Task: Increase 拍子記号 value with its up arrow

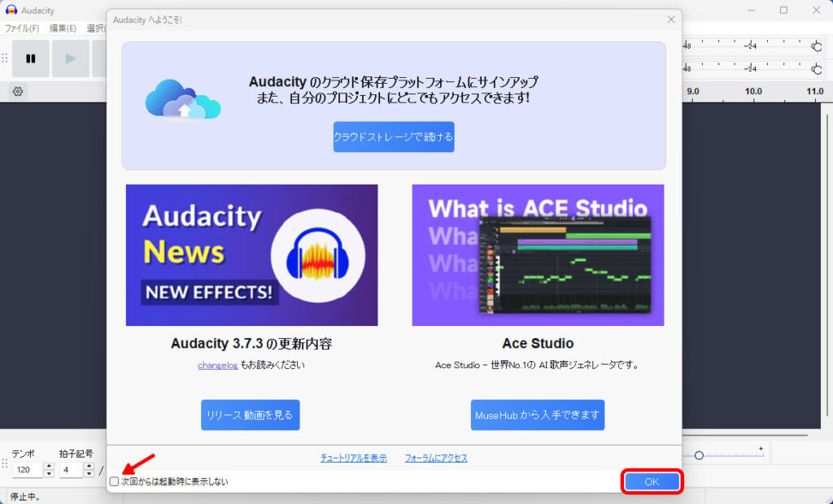Action: (x=89, y=467)
